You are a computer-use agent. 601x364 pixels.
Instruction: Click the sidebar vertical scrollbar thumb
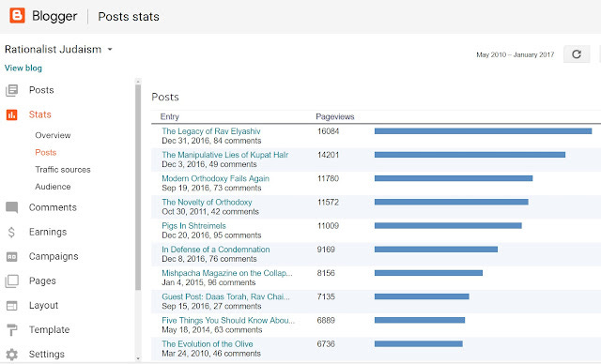pyautogui.click(x=138, y=188)
